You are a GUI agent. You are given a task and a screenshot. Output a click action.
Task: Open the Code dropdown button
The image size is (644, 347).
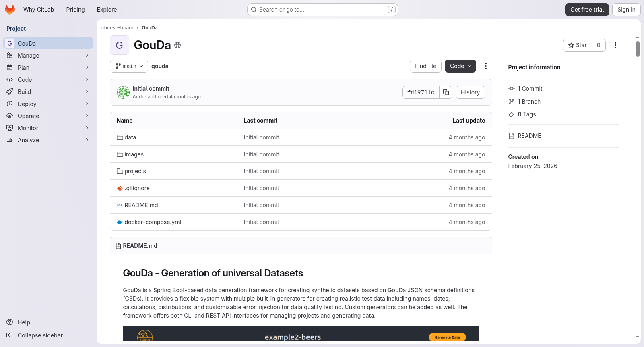tap(460, 66)
